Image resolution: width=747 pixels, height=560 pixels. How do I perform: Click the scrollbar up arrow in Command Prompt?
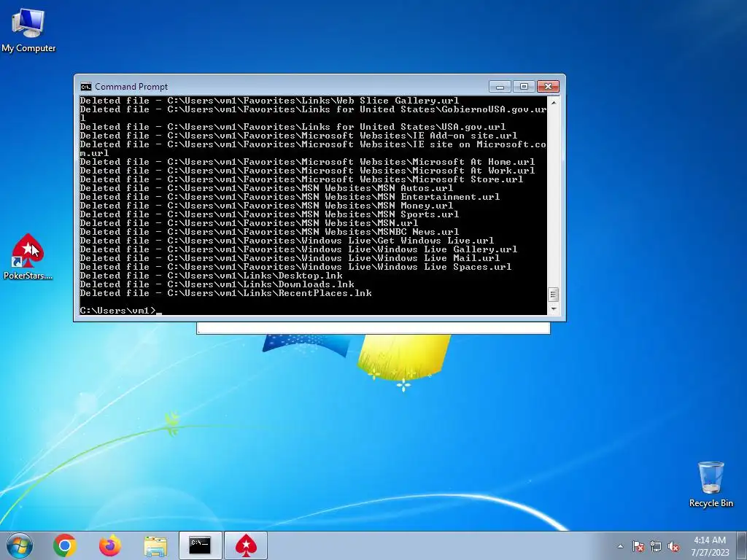click(553, 102)
